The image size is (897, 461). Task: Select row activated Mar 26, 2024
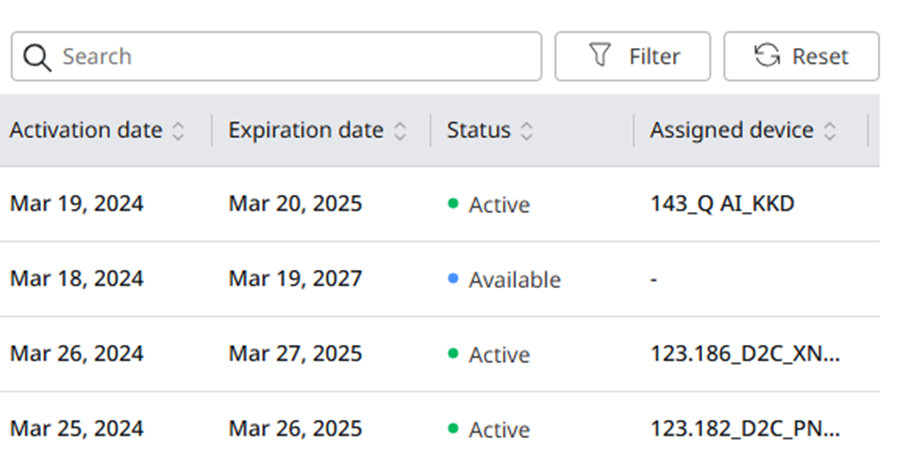click(439, 354)
